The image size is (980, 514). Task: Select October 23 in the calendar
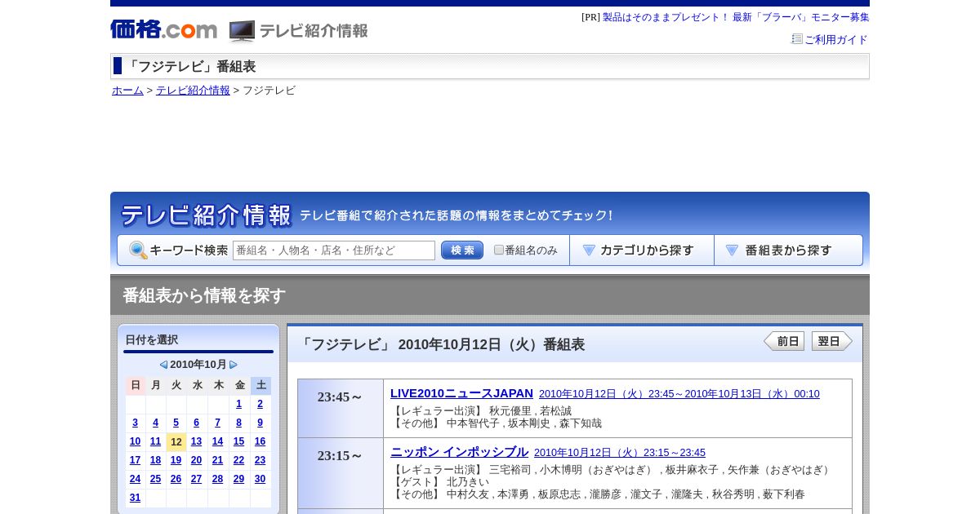click(261, 460)
